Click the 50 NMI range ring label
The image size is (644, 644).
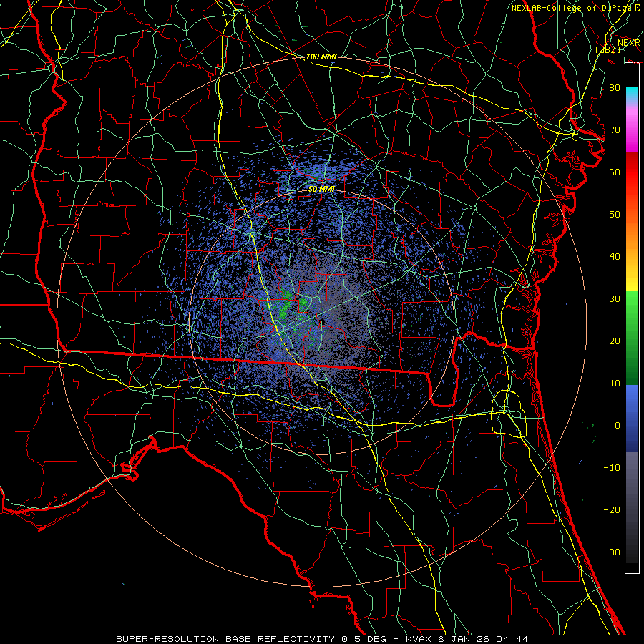point(321,189)
